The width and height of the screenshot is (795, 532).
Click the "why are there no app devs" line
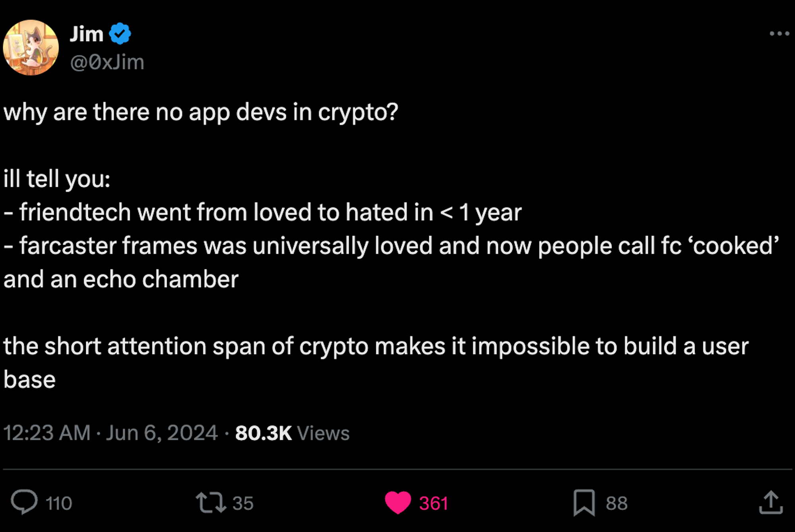(201, 112)
